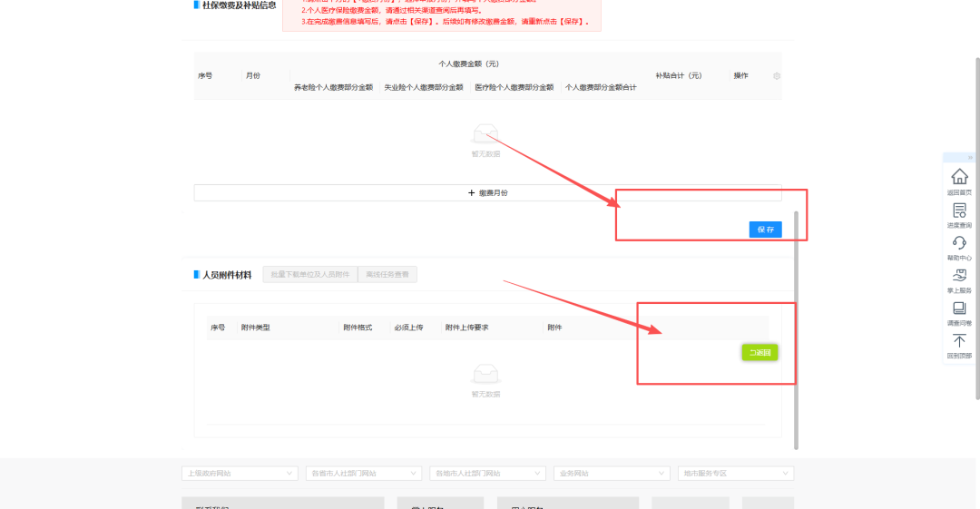
Task: Open table column settings gear icon
Action: tap(776, 75)
